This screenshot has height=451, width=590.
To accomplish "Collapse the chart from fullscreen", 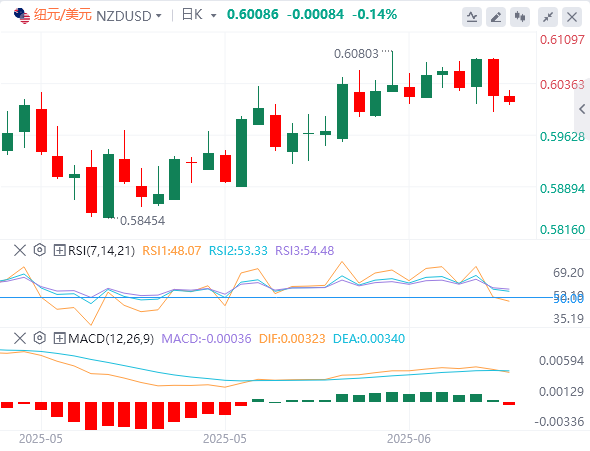I will pos(548,17).
